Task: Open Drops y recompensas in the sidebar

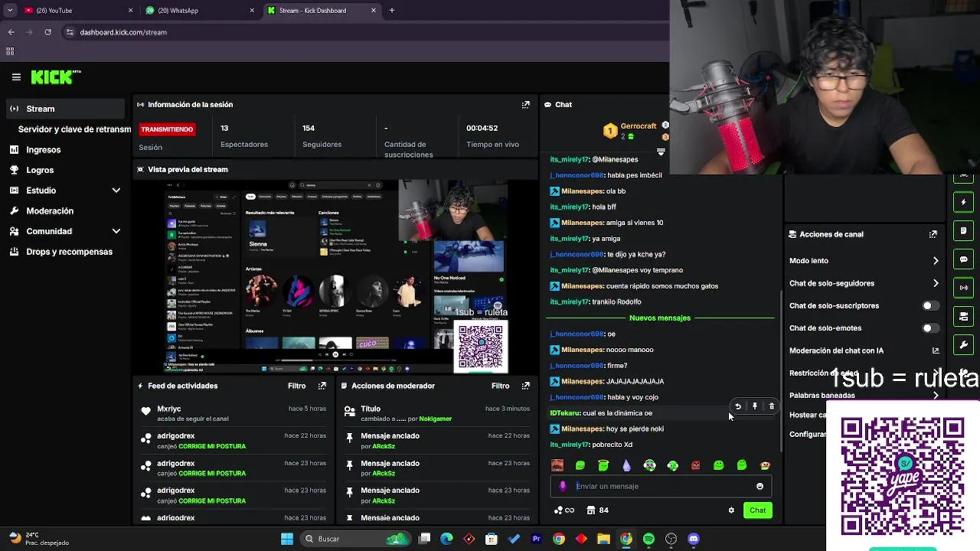Action: tap(69, 252)
